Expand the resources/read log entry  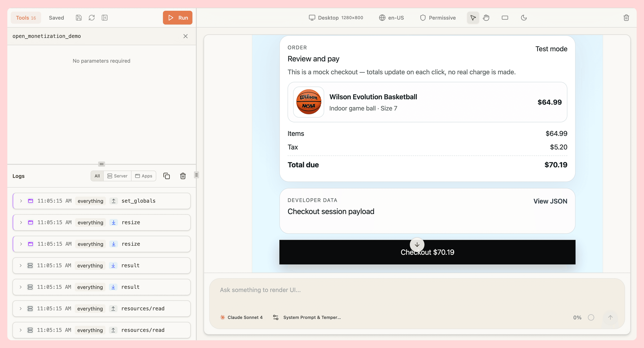tap(21, 308)
